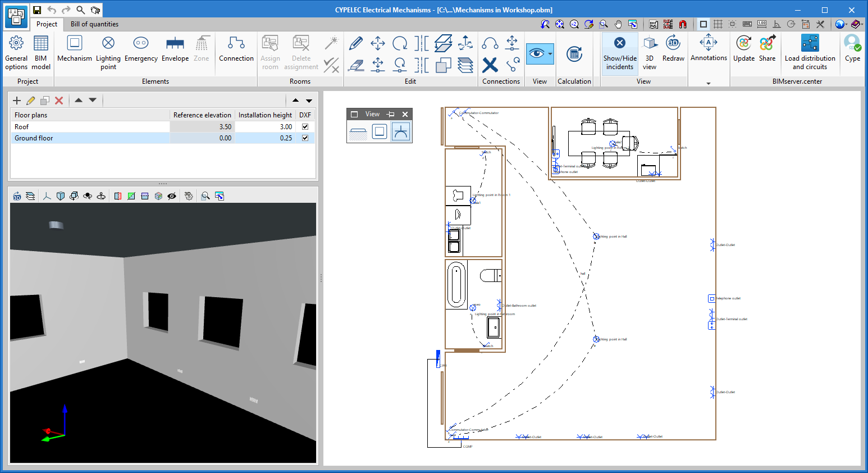Viewport: 868px width, 473px height.
Task: Open the help book dropdown
Action: pos(856,24)
